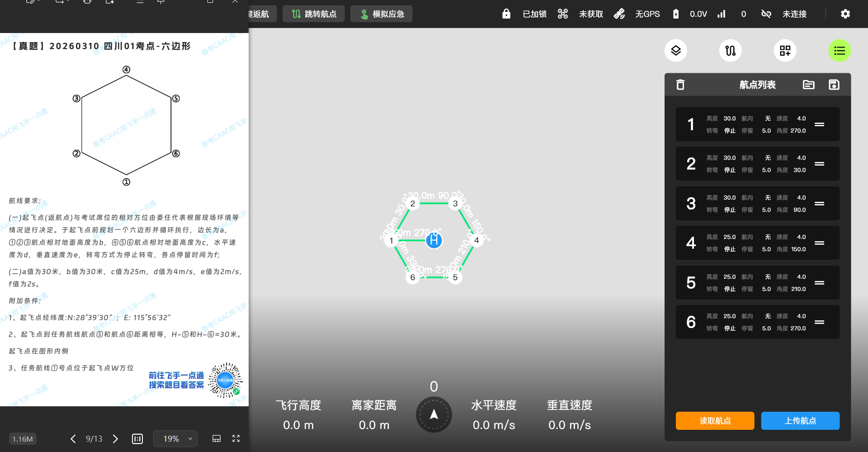Toggle the green waypoint list button
The width and height of the screenshot is (868, 452).
coord(839,51)
